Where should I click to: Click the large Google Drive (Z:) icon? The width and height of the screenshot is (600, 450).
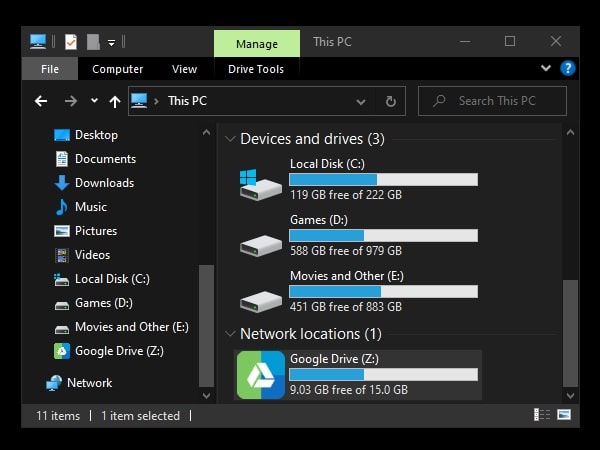(x=261, y=375)
